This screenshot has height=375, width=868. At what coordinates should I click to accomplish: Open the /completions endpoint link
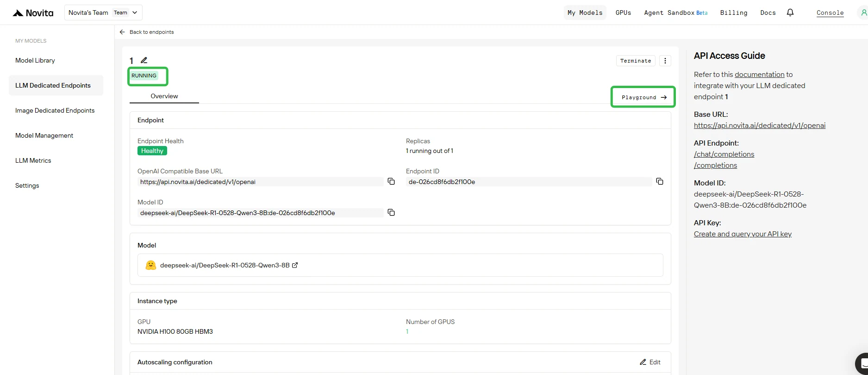point(715,165)
